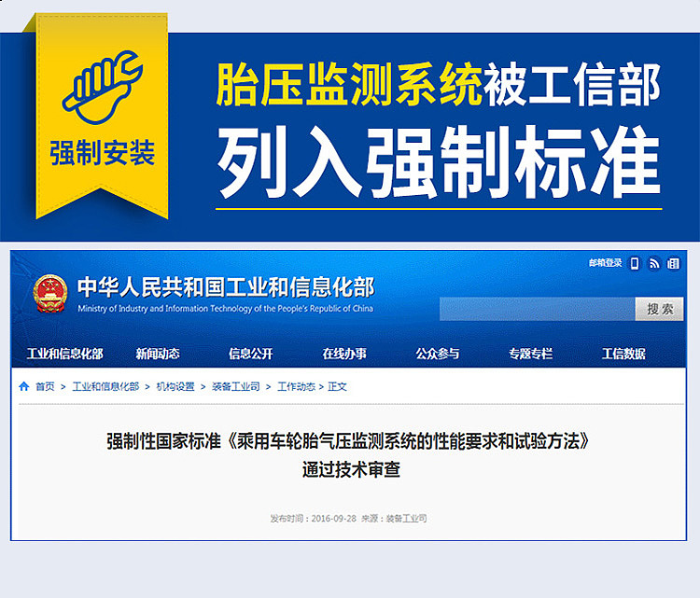Open the 邮箱登录 mailbox login link
The image size is (700, 598).
pos(606,263)
